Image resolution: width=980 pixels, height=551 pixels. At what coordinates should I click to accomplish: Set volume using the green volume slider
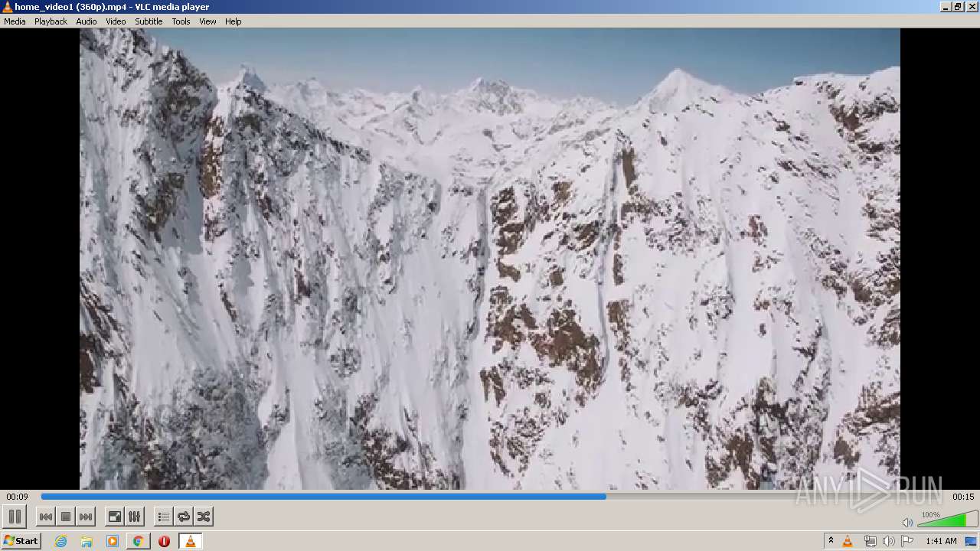947,520
